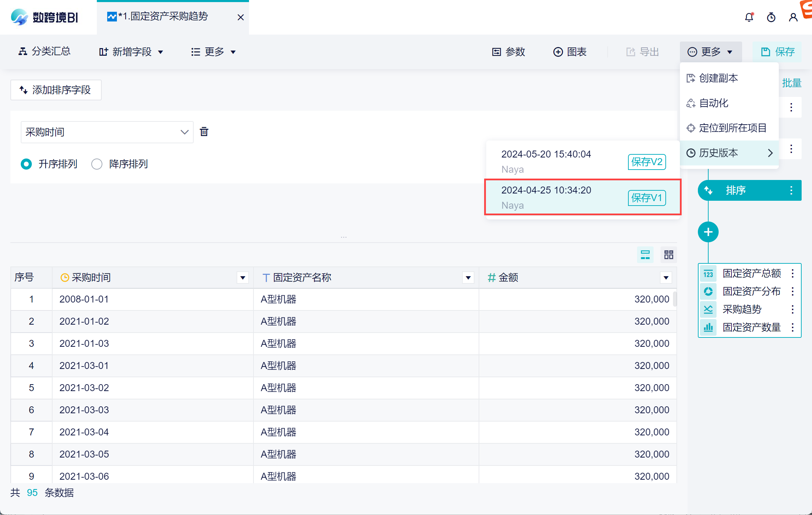Click the notification bell icon
The width and height of the screenshot is (812, 515).
click(x=749, y=17)
